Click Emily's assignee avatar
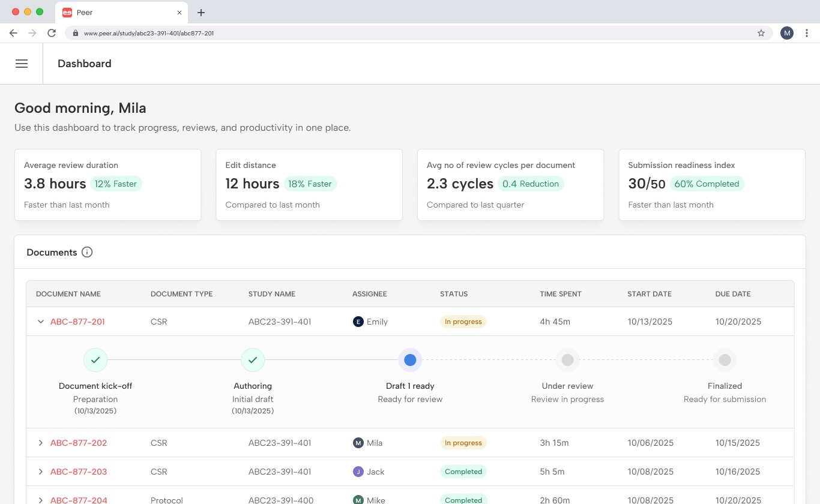 358,322
